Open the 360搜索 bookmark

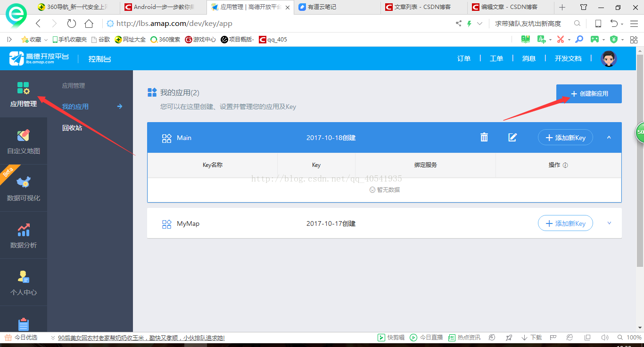pyautogui.click(x=165, y=40)
